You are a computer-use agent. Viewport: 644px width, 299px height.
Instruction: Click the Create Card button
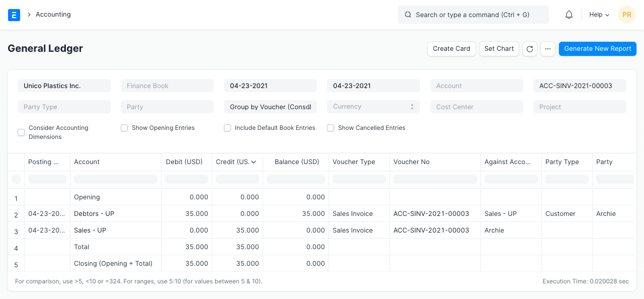[x=451, y=49]
